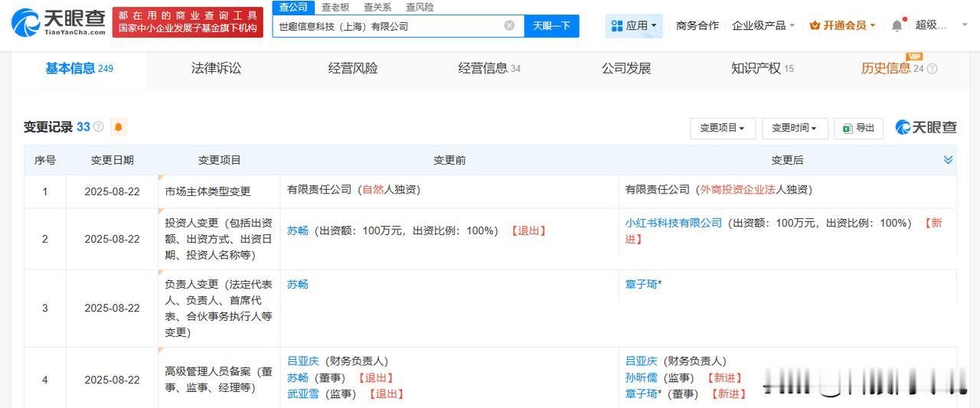Screen dimensions: 980x408
Task: Open 章子琦 link in 负责人变更 row
Action: (641, 284)
